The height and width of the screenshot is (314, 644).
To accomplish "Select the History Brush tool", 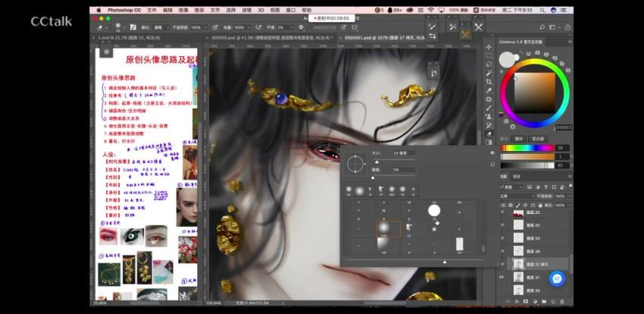I will pos(489,125).
